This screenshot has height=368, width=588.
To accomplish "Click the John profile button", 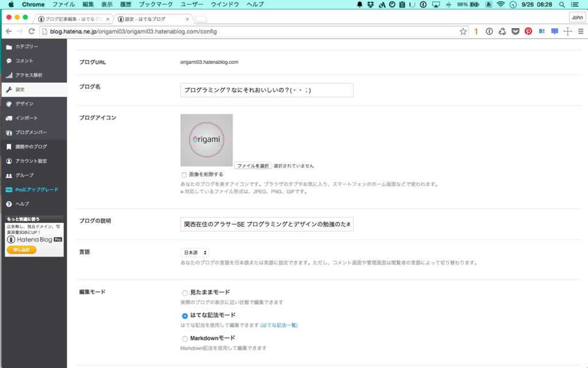I will 577,17.
